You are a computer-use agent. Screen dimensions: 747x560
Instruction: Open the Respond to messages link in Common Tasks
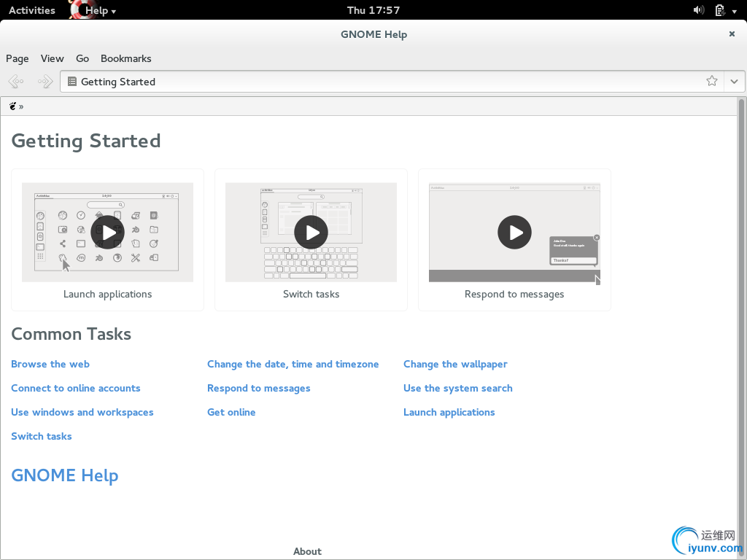coord(259,389)
